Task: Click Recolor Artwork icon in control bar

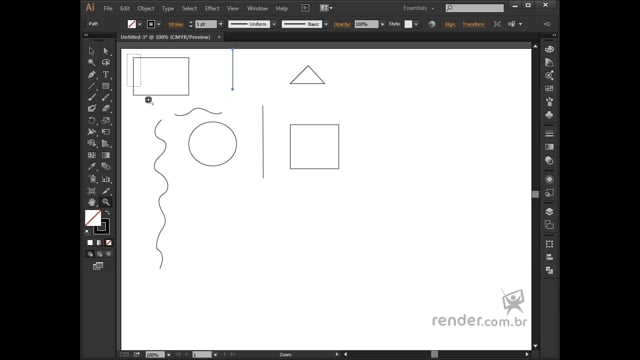Action: (x=431, y=24)
